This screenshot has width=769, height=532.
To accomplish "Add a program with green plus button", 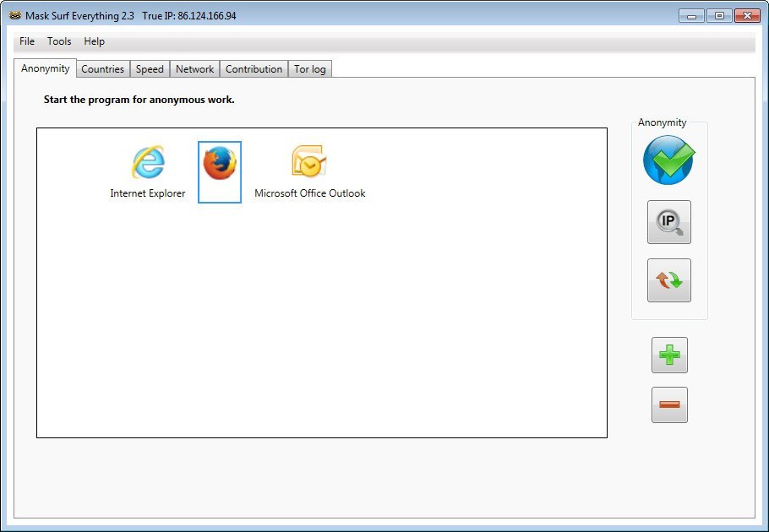I will (x=669, y=356).
